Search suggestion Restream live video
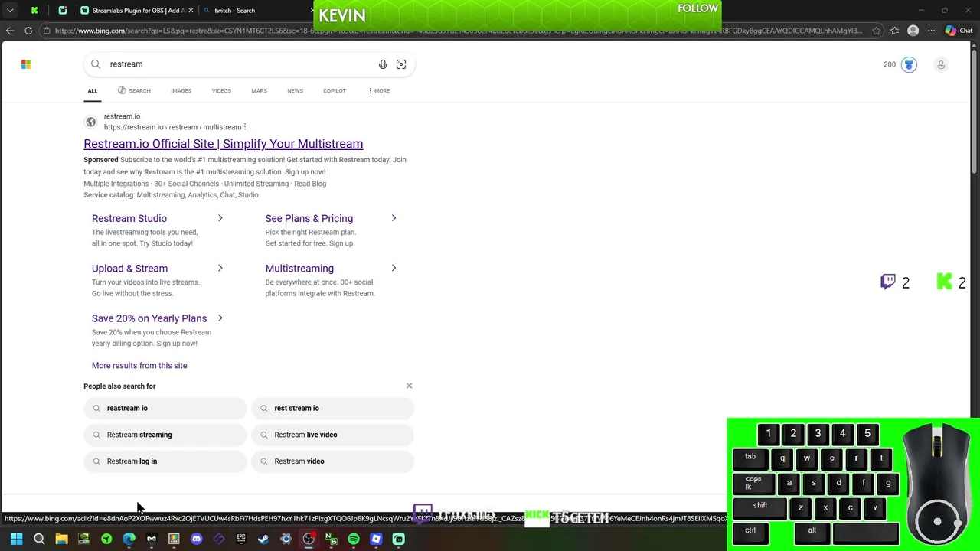 click(x=332, y=435)
